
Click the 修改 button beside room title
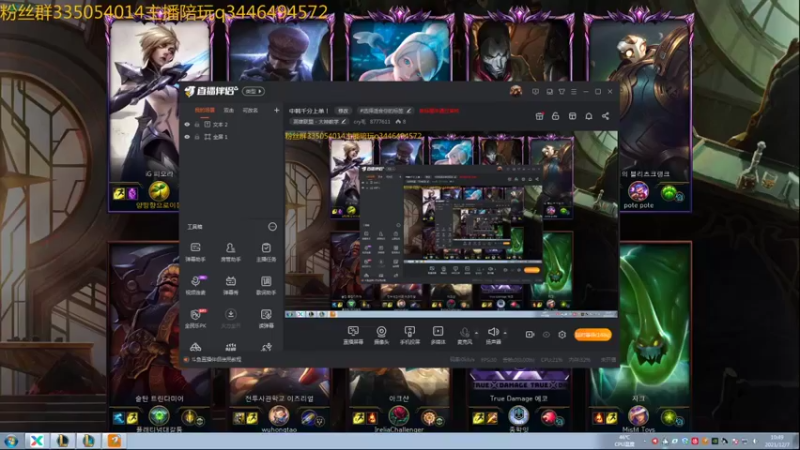coord(343,111)
